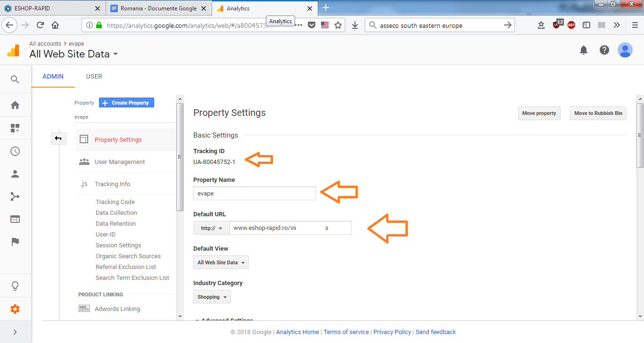Click the property column vertical scrollbar
Image resolution: width=644 pixels, height=343 pixels.
[180, 156]
